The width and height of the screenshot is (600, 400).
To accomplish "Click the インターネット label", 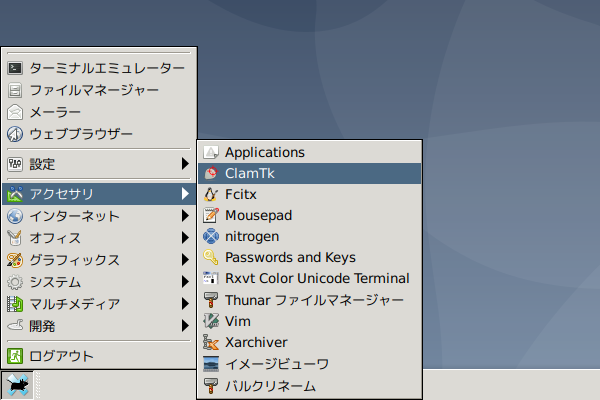I will click(75, 216).
